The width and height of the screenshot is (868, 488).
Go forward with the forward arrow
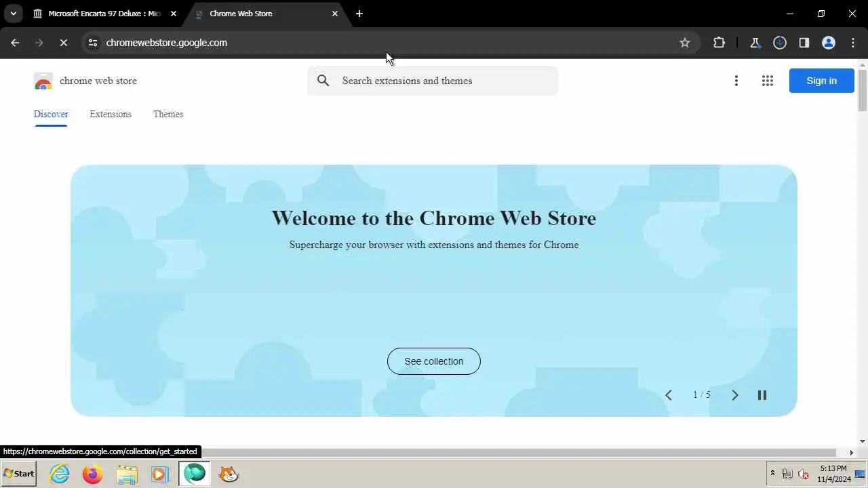pyautogui.click(x=39, y=43)
